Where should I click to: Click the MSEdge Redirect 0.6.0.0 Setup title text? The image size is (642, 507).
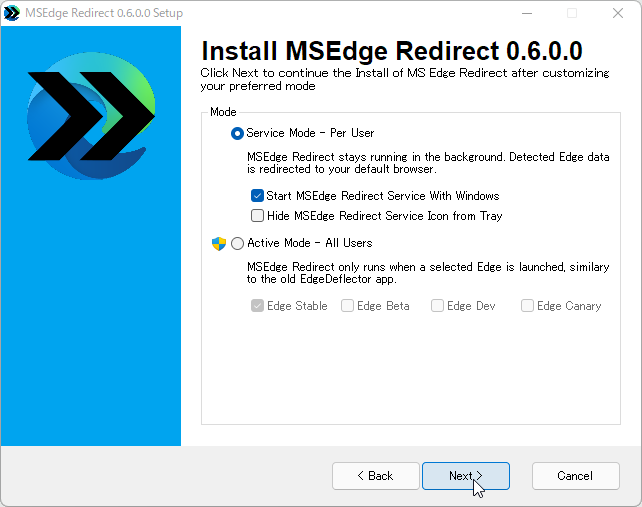tap(104, 13)
